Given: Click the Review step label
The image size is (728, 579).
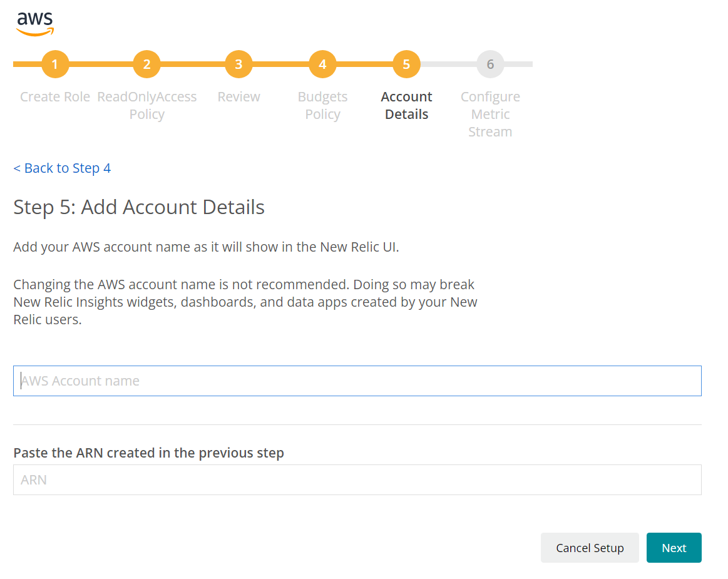Looking at the screenshot, I should coord(238,96).
